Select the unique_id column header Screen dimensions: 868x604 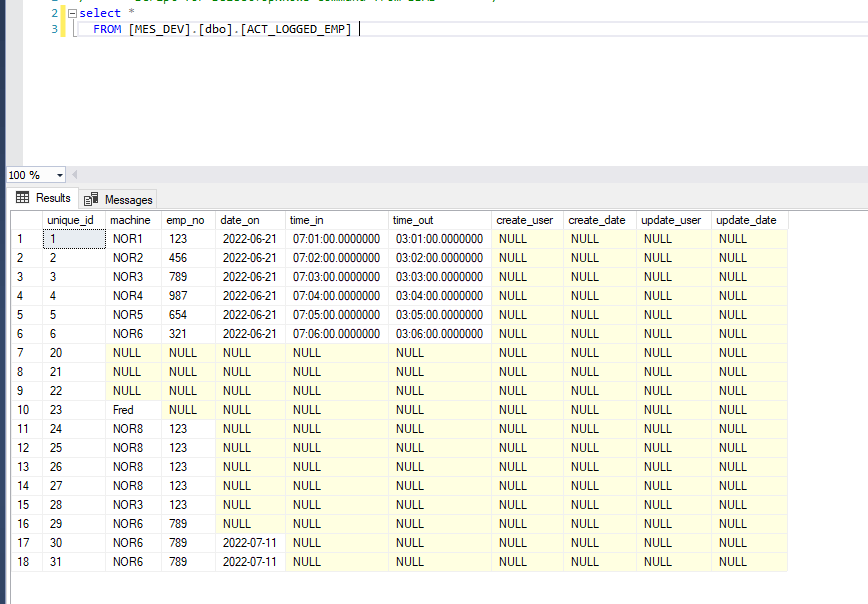pos(70,220)
